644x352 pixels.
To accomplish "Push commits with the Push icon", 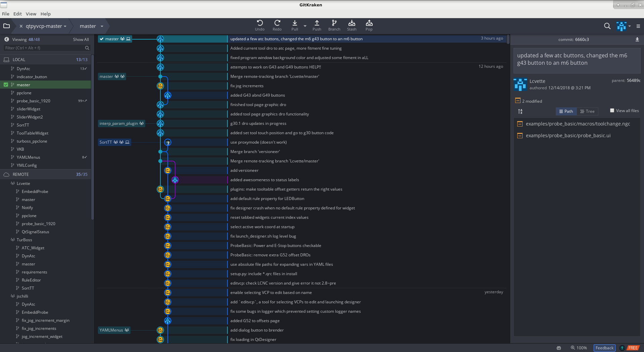I will coord(317,23).
